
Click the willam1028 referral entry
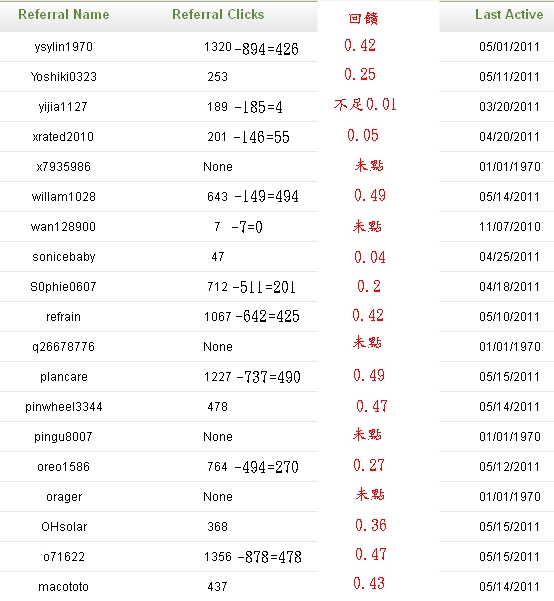click(x=64, y=197)
